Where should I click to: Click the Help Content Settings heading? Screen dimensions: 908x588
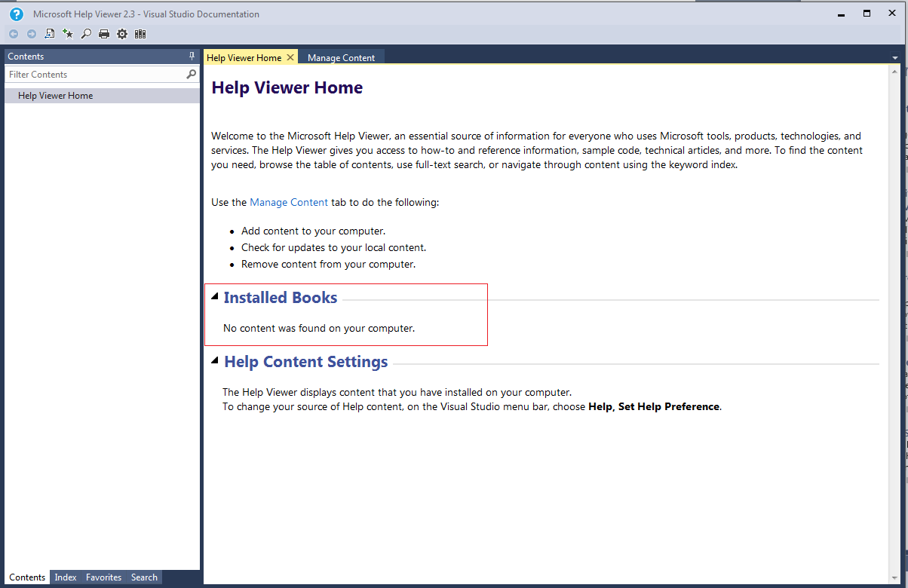306,362
